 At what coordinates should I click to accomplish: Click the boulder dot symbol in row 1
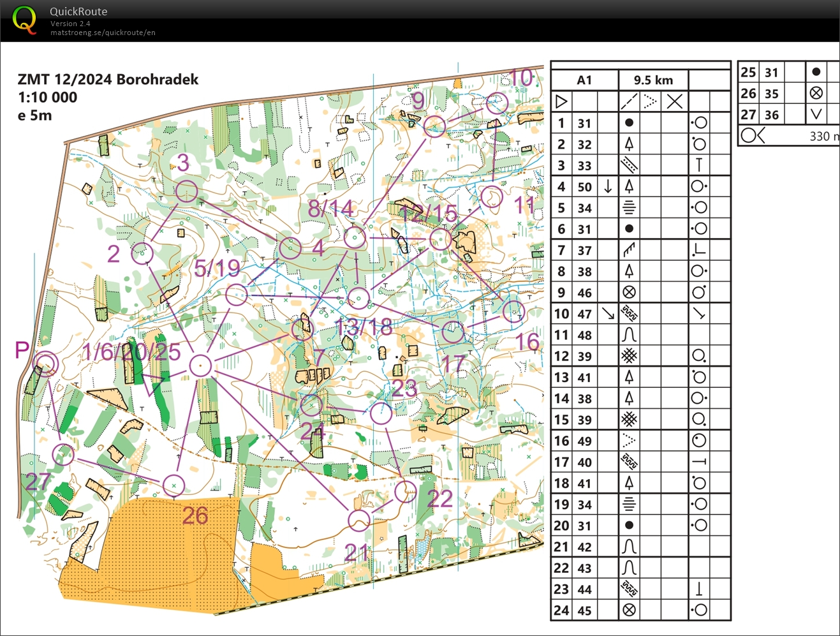[629, 122]
